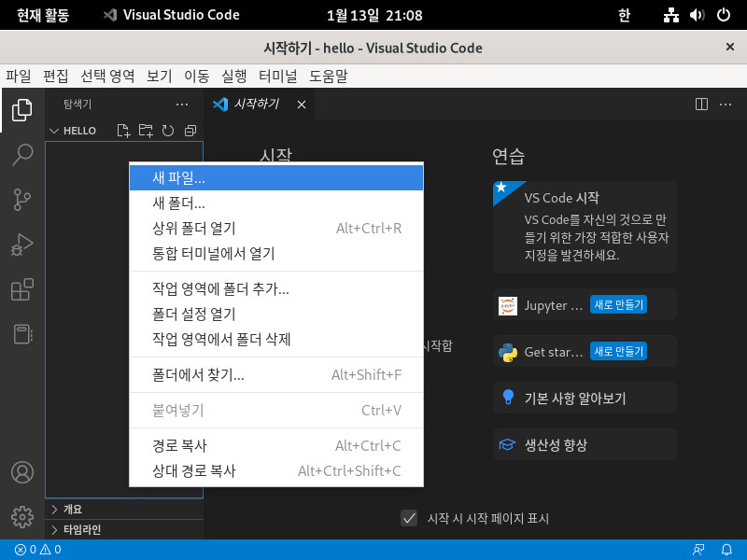747x560 pixels.
Task: Click the New Folder icon in HELLO header
Action: pos(146,131)
